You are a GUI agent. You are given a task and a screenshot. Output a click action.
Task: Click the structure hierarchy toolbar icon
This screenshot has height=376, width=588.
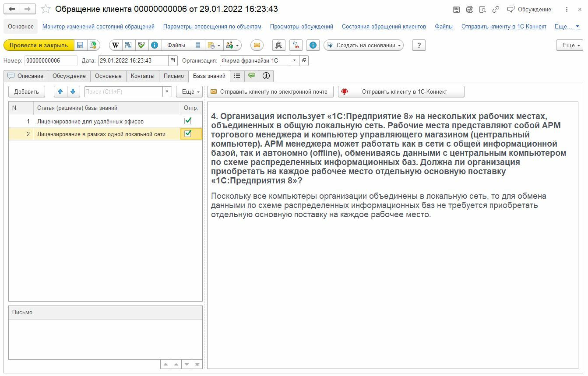128,45
